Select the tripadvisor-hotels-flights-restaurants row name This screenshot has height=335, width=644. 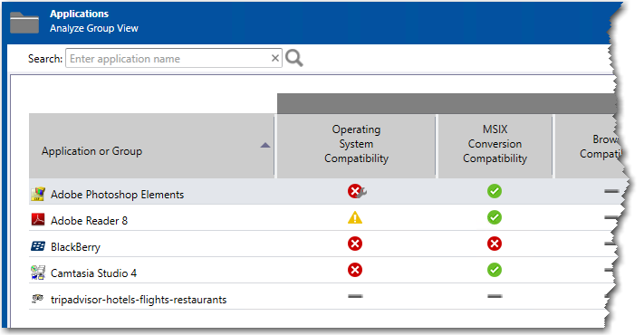pos(139,300)
